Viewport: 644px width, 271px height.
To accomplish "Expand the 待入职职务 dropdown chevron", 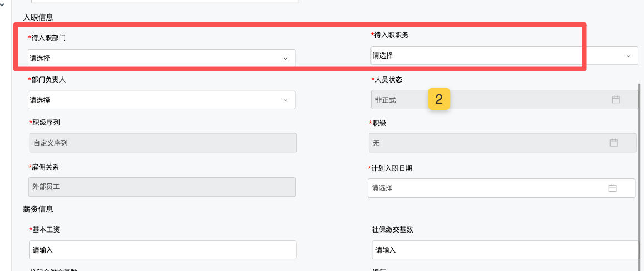I will [x=628, y=56].
